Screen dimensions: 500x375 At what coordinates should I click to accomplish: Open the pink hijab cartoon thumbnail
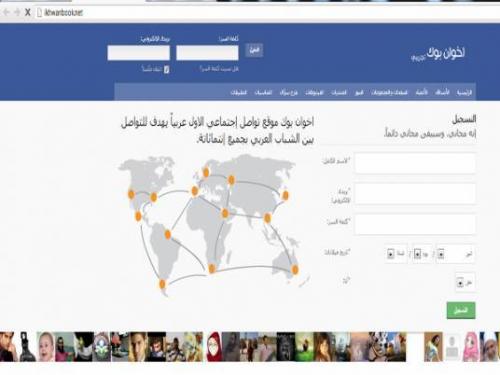pos(471,347)
